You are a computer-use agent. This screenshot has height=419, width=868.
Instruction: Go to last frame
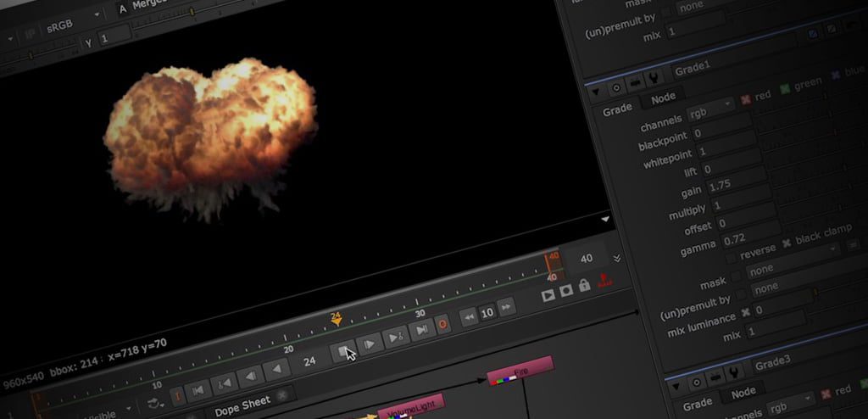[x=422, y=330]
